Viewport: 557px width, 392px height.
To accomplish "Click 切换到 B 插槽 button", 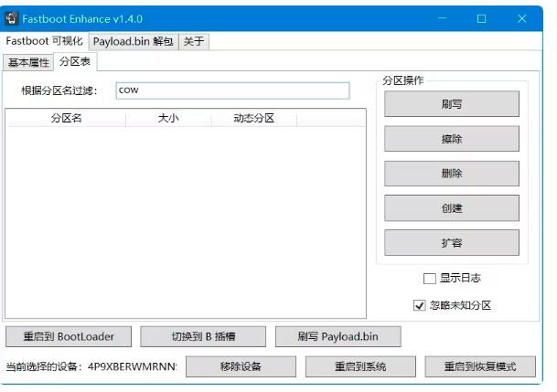I will [x=203, y=336].
